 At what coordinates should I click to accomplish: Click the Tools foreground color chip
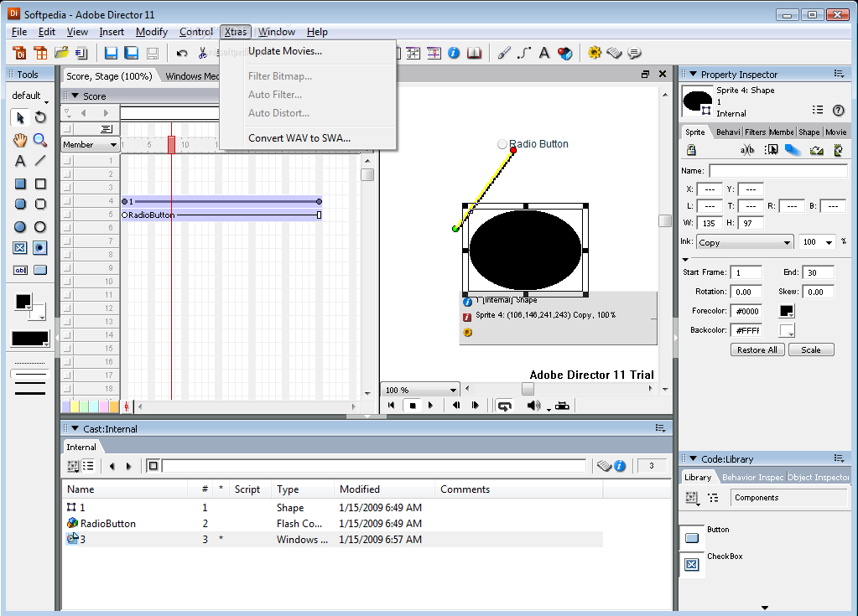(23, 302)
